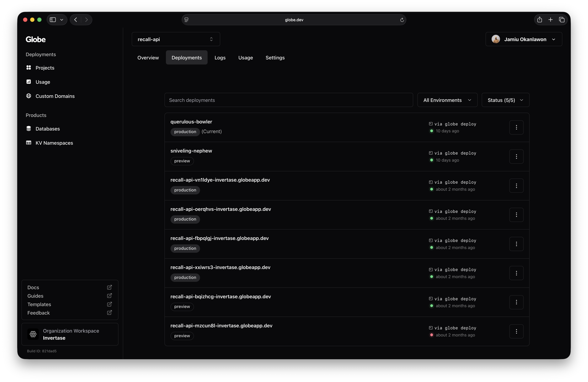Open the All Environments filter dropdown
Viewport: 588px width, 382px height.
tap(447, 100)
